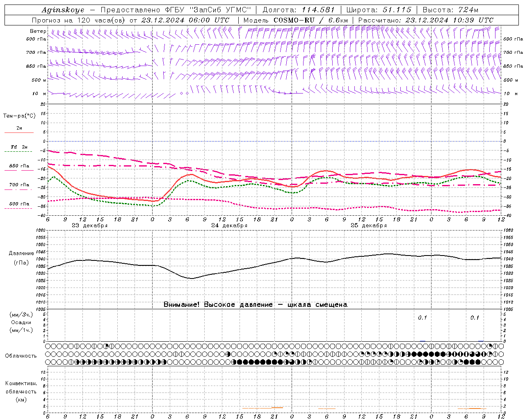Click the "700 гПа" temperature legend entry

tap(19, 185)
